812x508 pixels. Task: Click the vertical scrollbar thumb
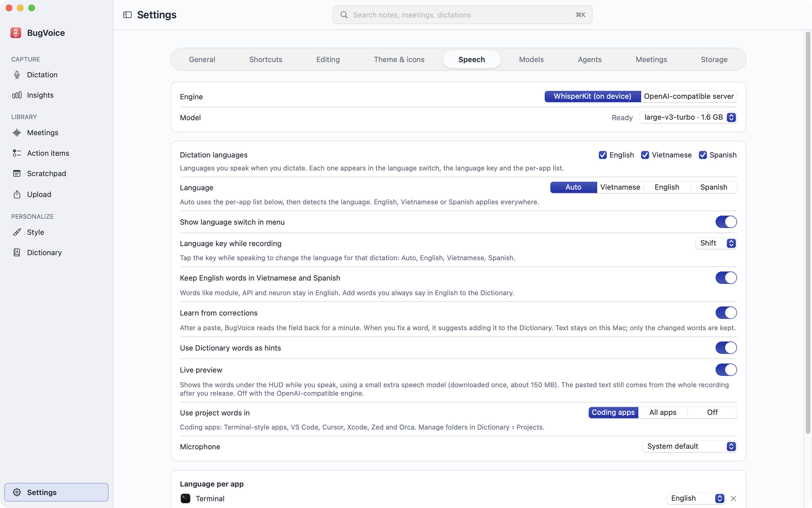coord(808,233)
